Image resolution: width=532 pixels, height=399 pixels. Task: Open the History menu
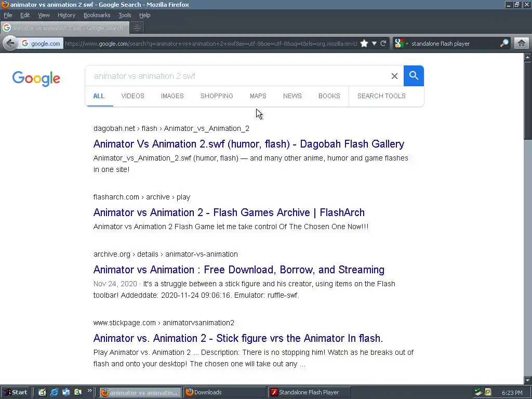[x=66, y=15]
